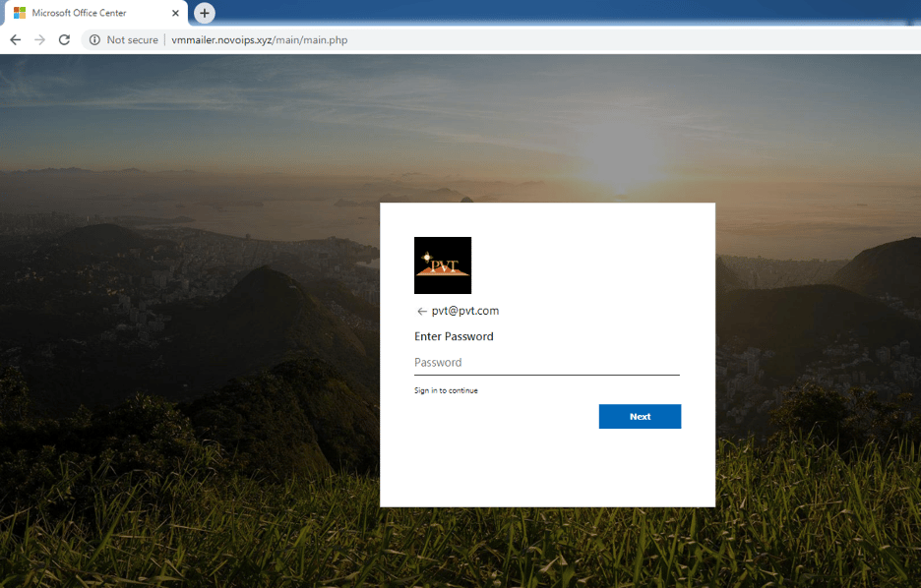Screen dimensions: 921x588
Task: Click the browser forward arrow
Action: coord(40,40)
